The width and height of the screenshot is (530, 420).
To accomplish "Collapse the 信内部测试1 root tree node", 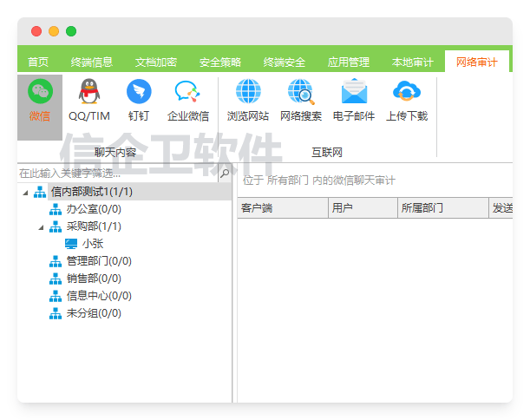I will click(25, 192).
